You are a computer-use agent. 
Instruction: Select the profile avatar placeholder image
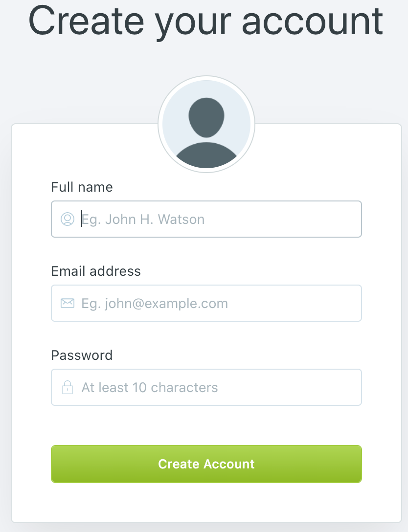pos(206,124)
